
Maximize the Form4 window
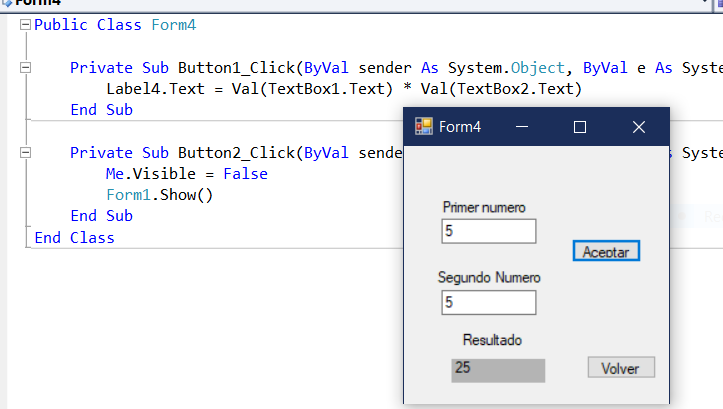pos(580,127)
